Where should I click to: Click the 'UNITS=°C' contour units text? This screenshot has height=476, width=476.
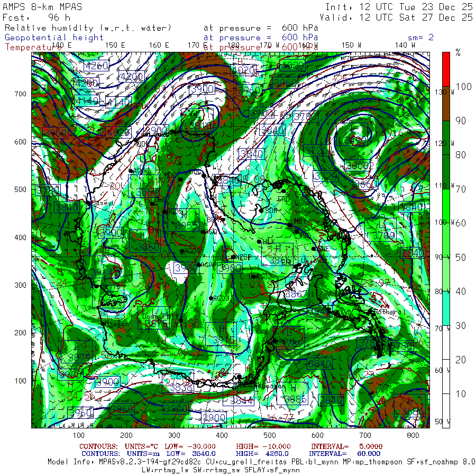[x=141, y=446]
